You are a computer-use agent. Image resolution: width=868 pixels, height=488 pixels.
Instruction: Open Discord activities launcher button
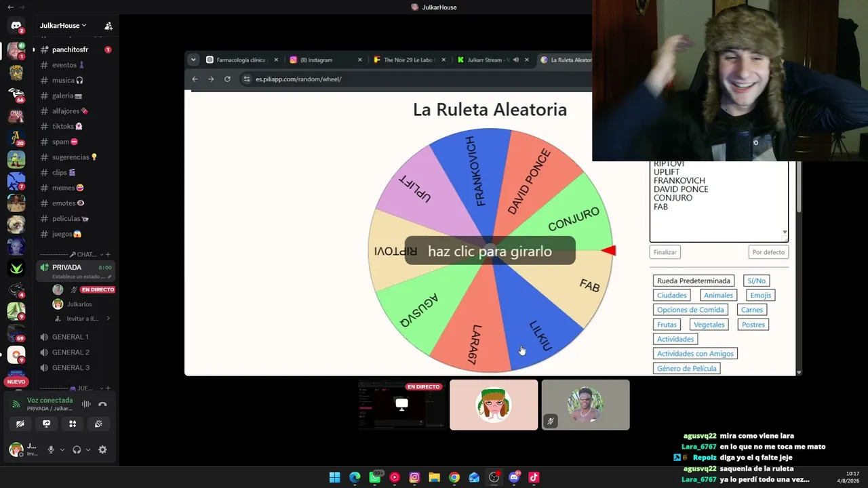pyautogui.click(x=73, y=424)
